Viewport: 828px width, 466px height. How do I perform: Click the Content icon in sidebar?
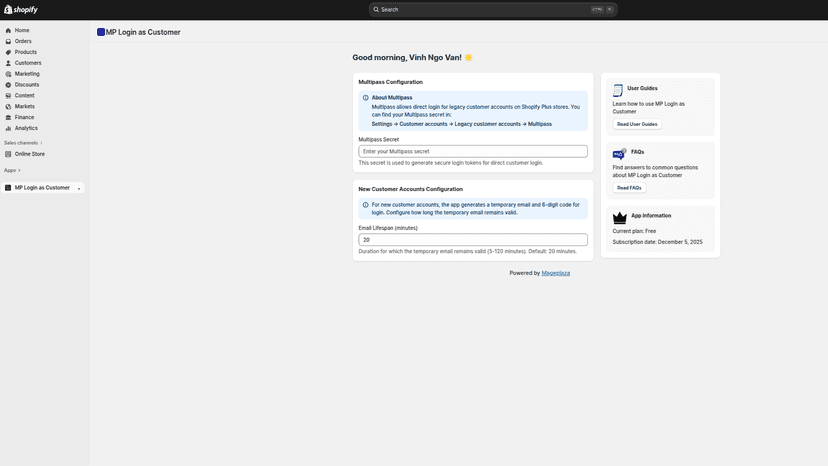8,96
